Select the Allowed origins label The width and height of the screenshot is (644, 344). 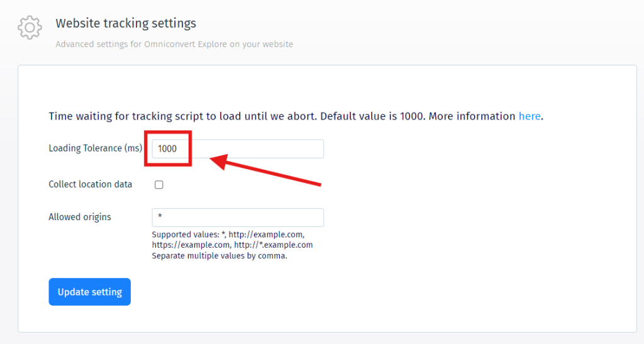point(80,217)
